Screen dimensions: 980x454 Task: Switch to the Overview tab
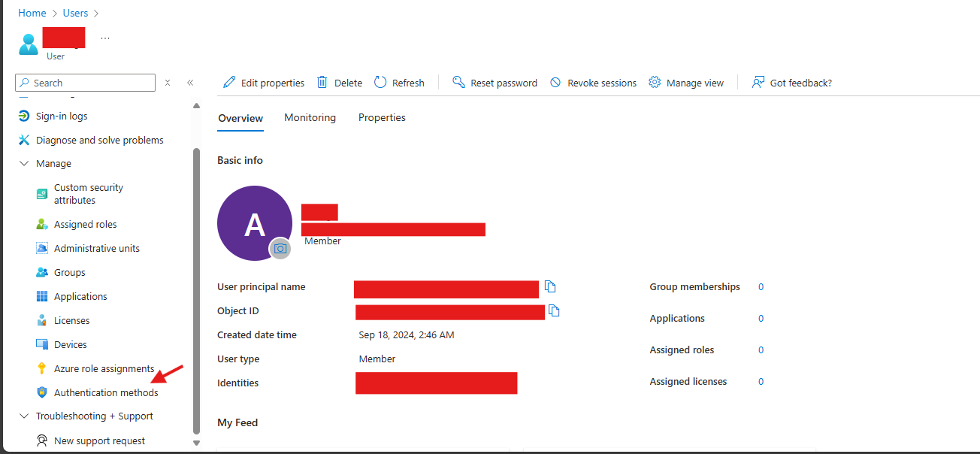click(240, 118)
